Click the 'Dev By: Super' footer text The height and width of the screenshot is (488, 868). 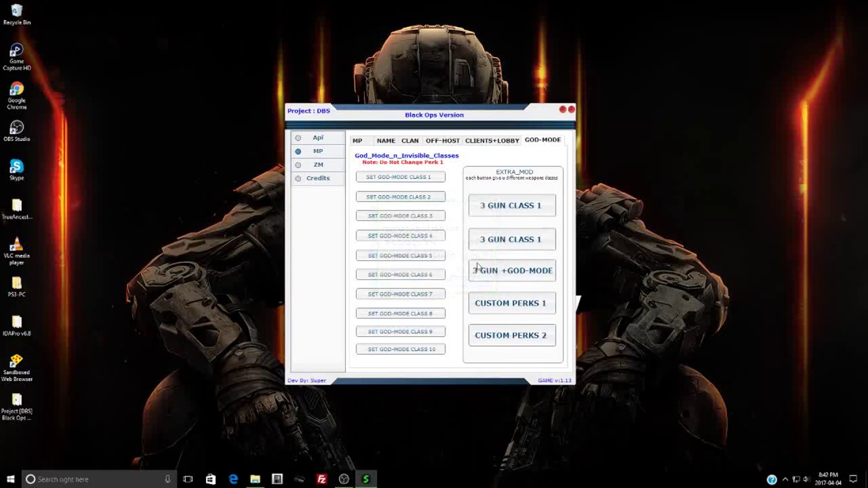307,380
